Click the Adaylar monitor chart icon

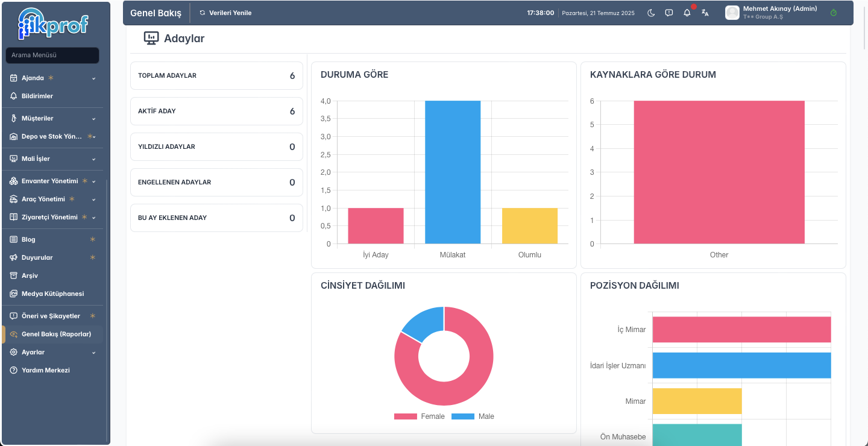[x=151, y=39]
